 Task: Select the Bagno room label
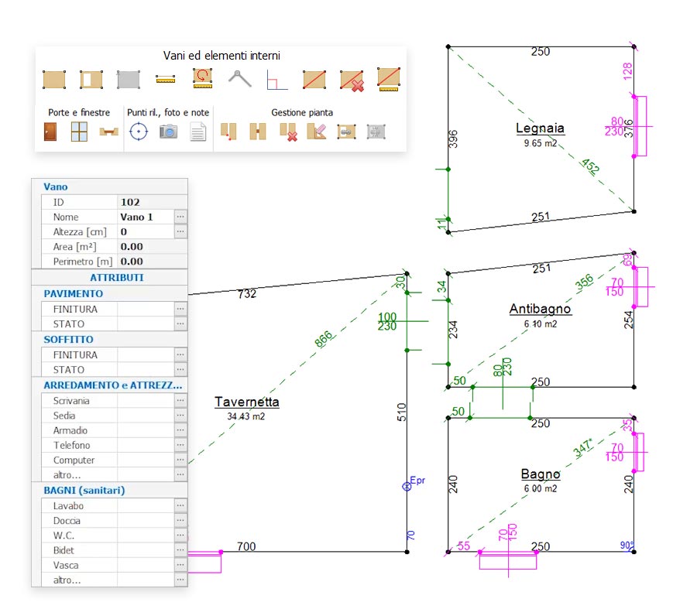click(x=540, y=474)
